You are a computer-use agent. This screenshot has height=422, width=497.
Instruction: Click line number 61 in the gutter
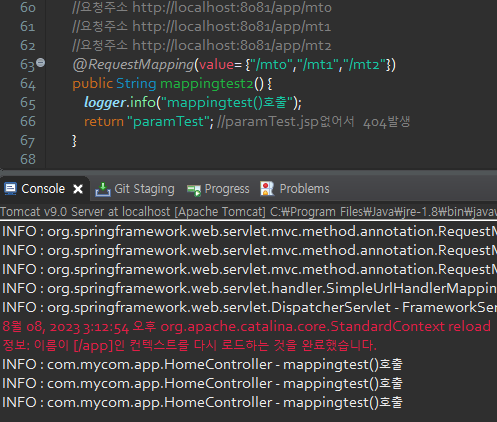28,26
